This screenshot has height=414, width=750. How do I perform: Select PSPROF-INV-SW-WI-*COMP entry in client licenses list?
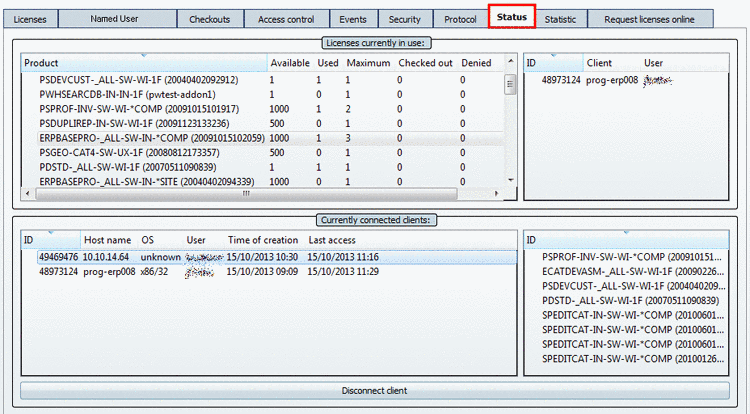(x=632, y=257)
